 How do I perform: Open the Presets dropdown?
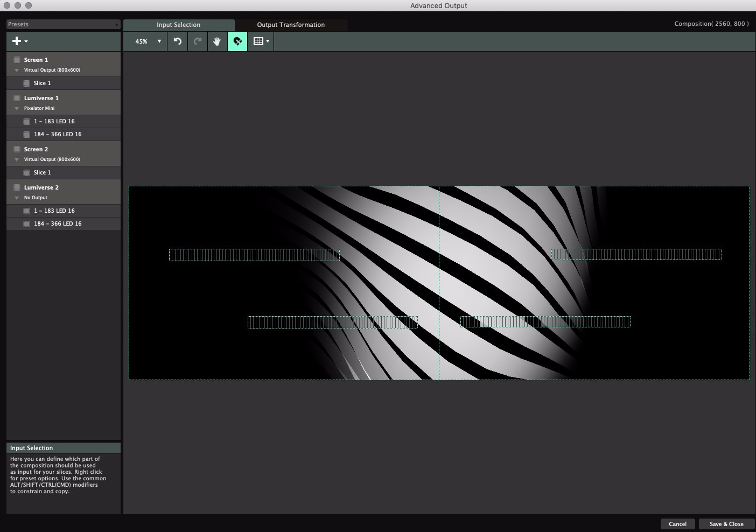(63, 24)
